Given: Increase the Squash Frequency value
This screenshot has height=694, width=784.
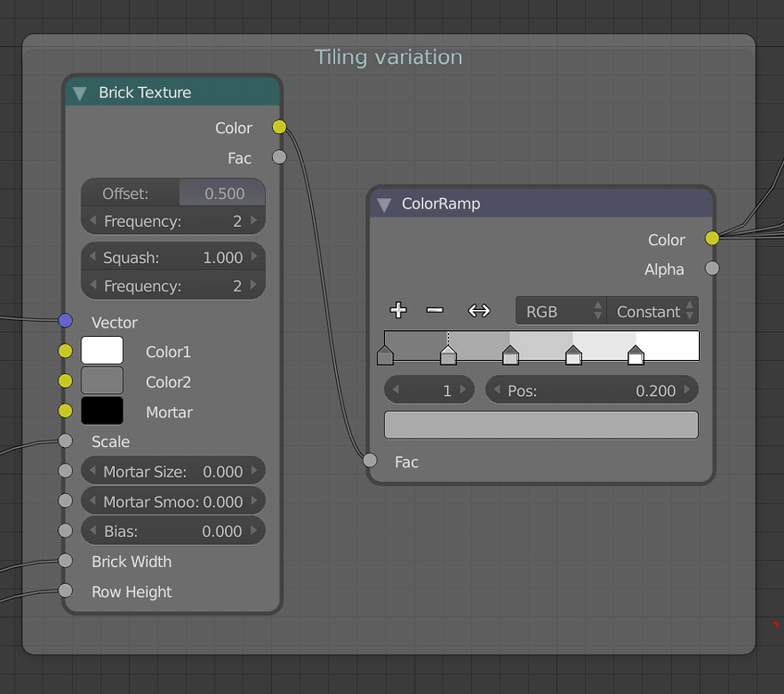Looking at the screenshot, I should pyautogui.click(x=254, y=285).
